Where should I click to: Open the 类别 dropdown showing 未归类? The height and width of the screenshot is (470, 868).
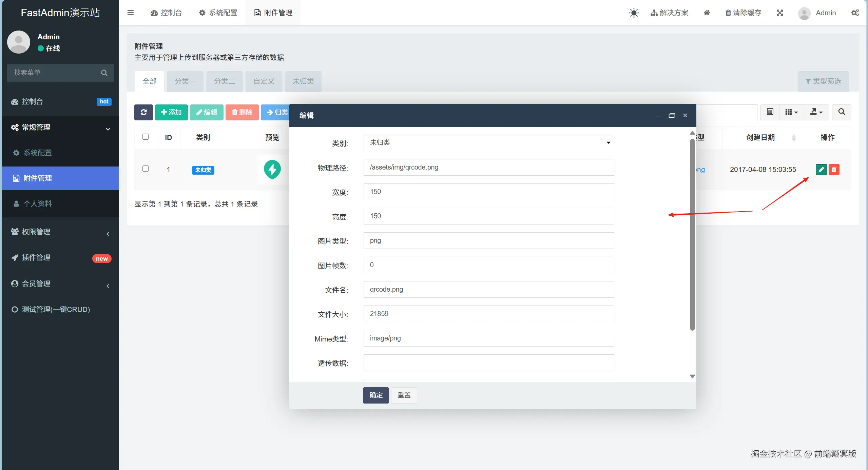(488, 143)
